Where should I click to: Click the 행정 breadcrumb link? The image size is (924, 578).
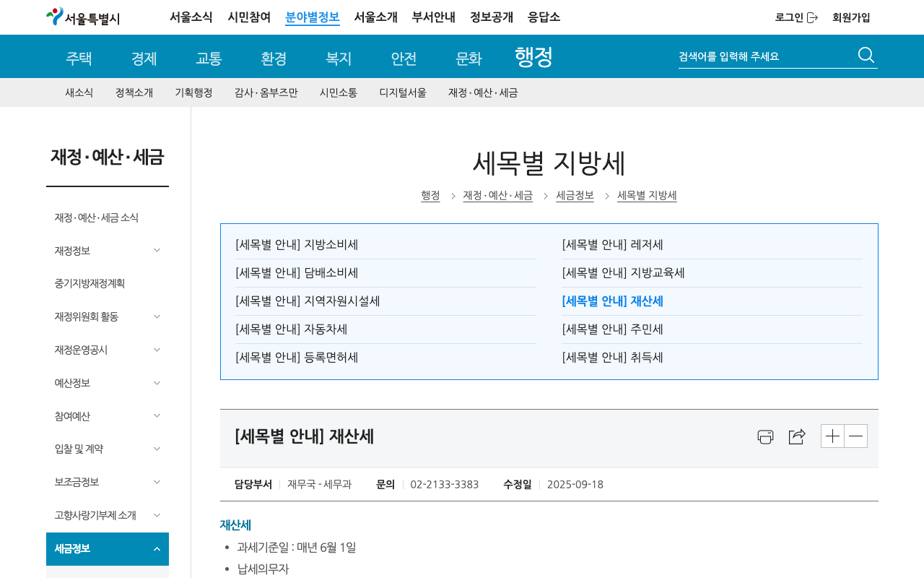(430, 195)
